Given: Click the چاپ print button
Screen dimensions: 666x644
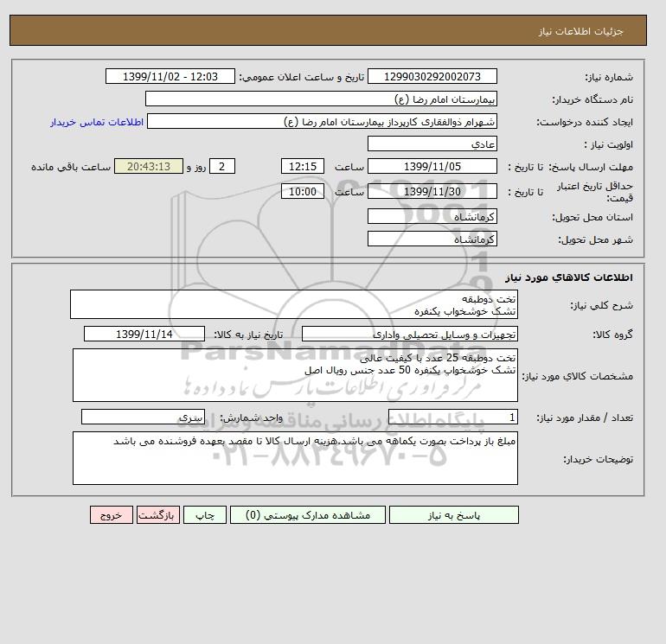Looking at the screenshot, I should 205,515.
